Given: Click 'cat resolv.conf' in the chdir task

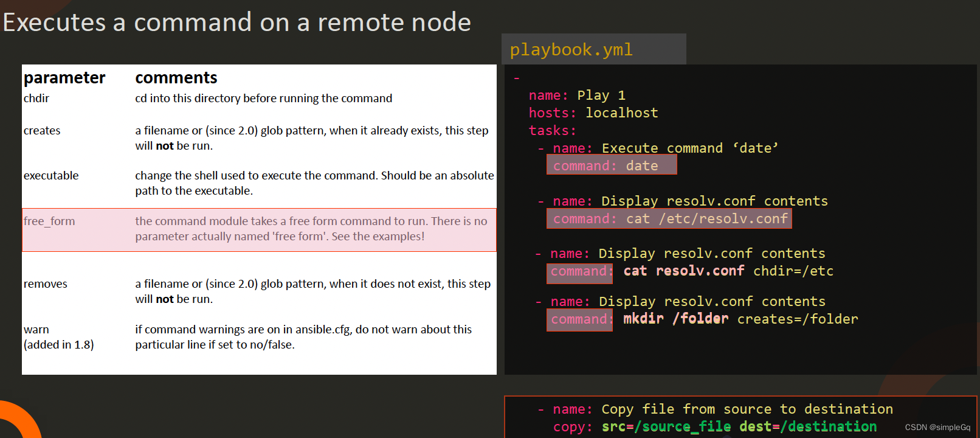Looking at the screenshot, I should click(684, 271).
